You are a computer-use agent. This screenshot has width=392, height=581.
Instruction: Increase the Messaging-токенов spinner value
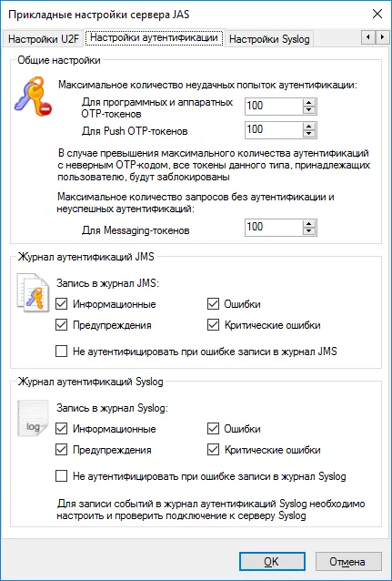308,223
